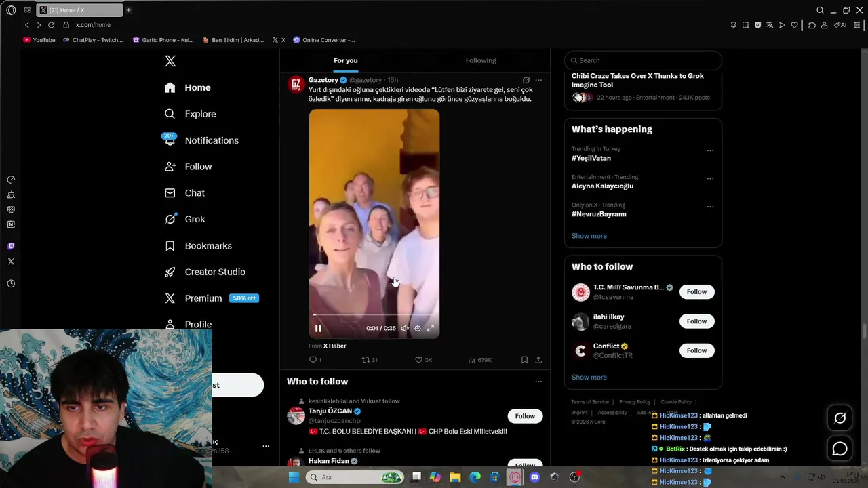This screenshot has width=868, height=488.
Task: Seek on the video progress bar
Action: pyautogui.click(x=374, y=315)
